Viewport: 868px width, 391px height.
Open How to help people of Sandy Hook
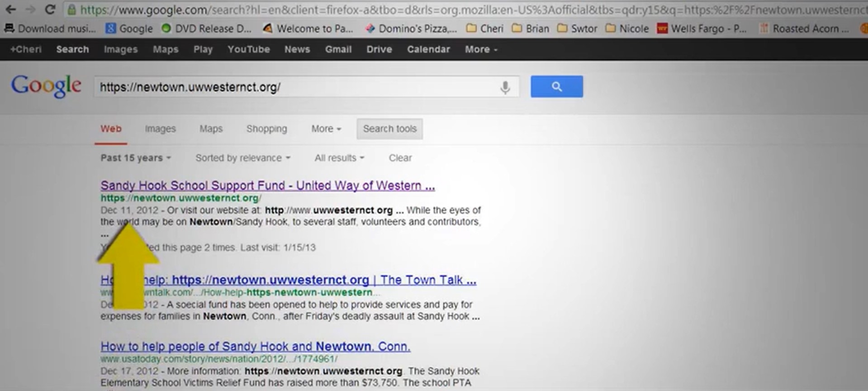[x=256, y=347]
